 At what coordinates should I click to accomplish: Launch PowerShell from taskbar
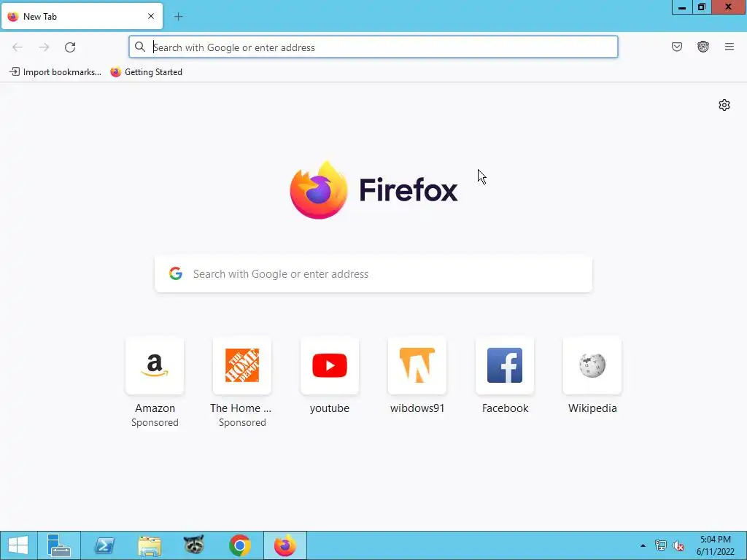(104, 545)
